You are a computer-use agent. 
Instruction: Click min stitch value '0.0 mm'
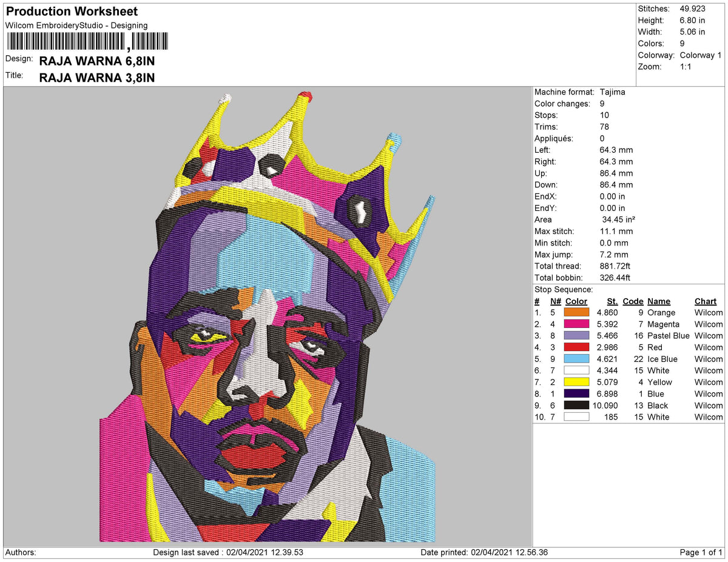(613, 243)
